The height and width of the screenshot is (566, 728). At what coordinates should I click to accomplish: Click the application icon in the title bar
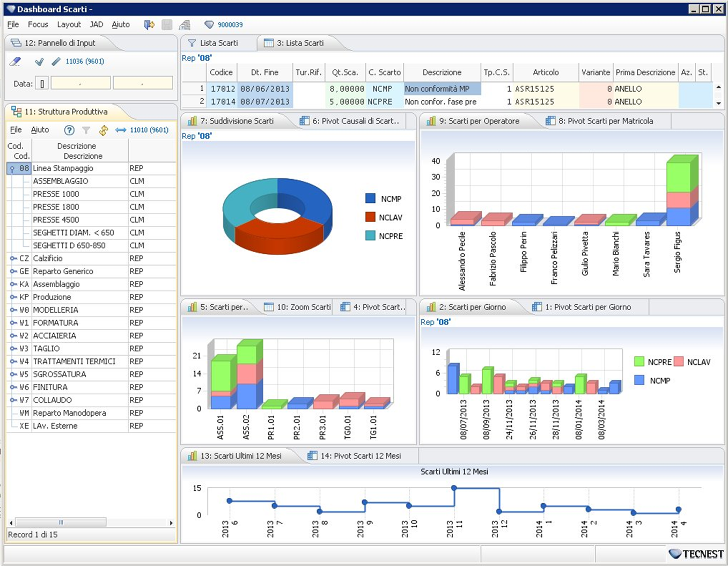10,9
